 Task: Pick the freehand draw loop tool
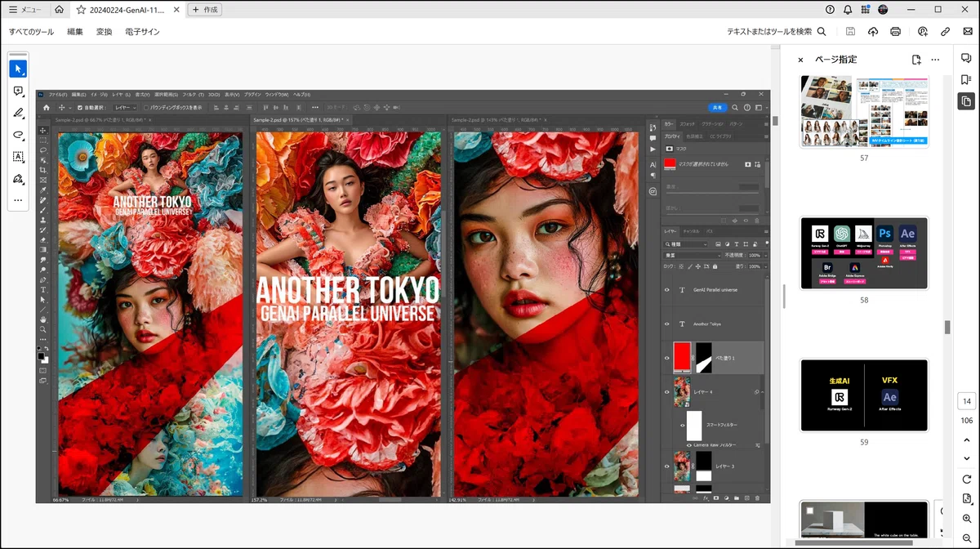coord(18,135)
